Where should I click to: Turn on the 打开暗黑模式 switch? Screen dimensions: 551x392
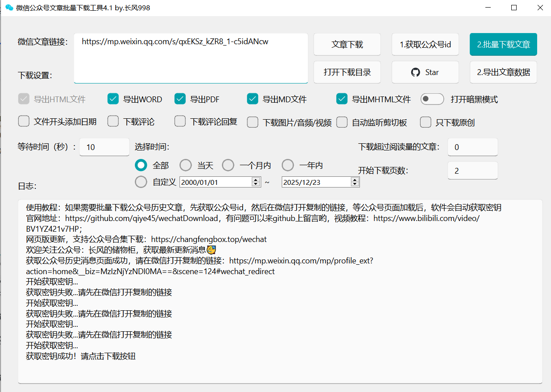click(x=432, y=99)
